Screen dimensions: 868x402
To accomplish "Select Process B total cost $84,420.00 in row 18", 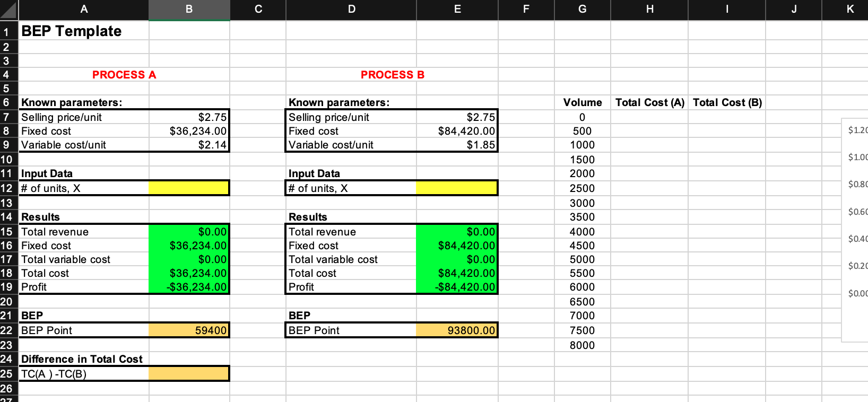I will (x=457, y=273).
